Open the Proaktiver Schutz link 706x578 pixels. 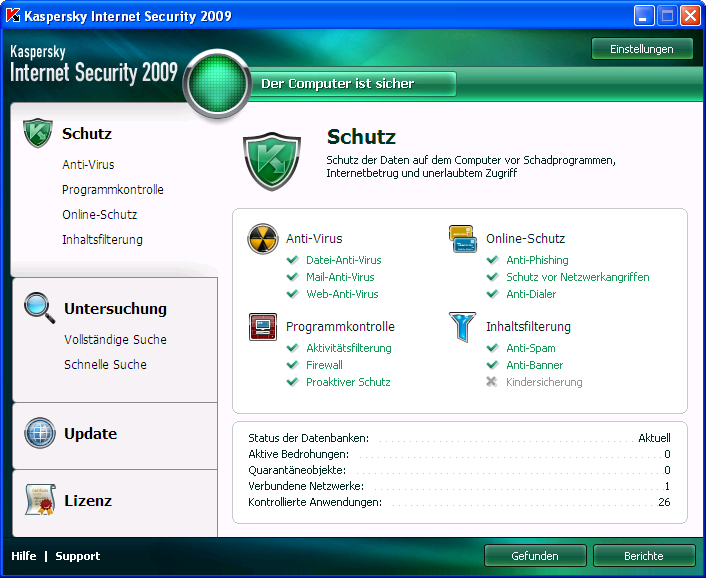click(348, 382)
